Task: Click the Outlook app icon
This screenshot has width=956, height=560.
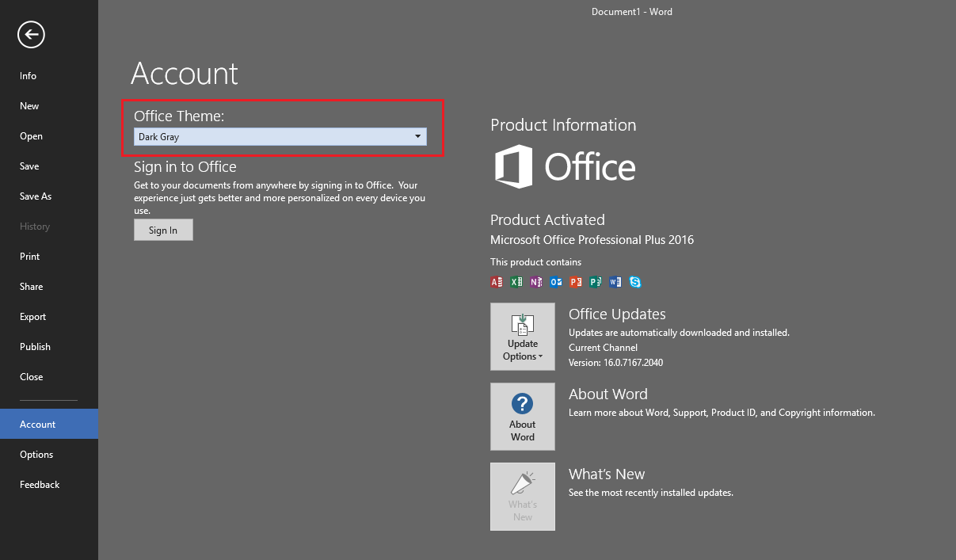Action: pos(557,281)
